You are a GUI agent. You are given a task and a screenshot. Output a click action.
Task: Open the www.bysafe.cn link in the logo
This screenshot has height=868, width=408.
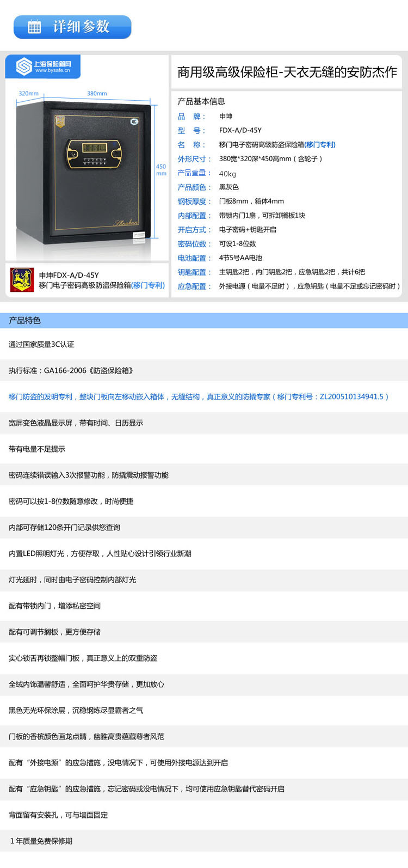click(53, 71)
